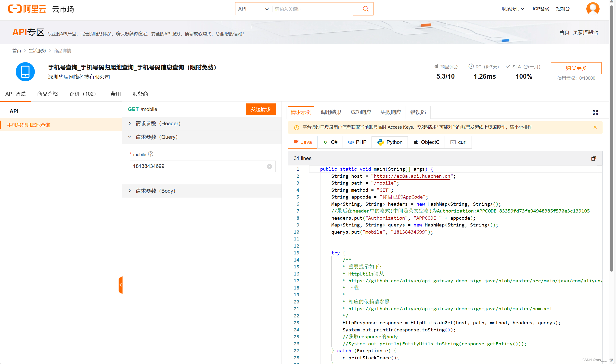Choose the PHP code example

click(357, 142)
